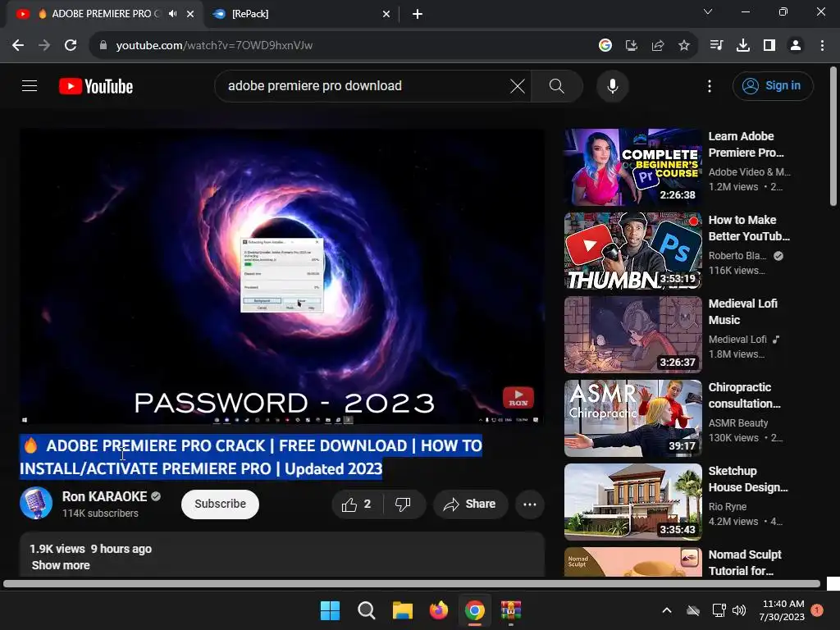The image size is (840, 630).
Task: Open the Medieval Lofi Music title
Action: [743, 312]
